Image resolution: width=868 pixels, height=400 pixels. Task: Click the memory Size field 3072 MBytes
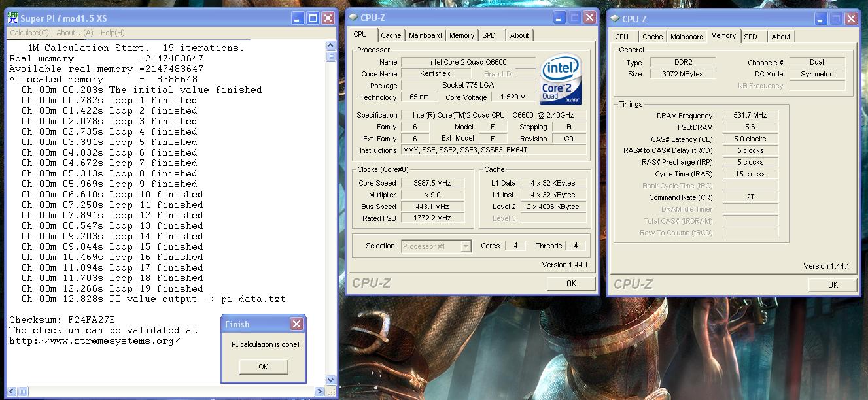(684, 75)
